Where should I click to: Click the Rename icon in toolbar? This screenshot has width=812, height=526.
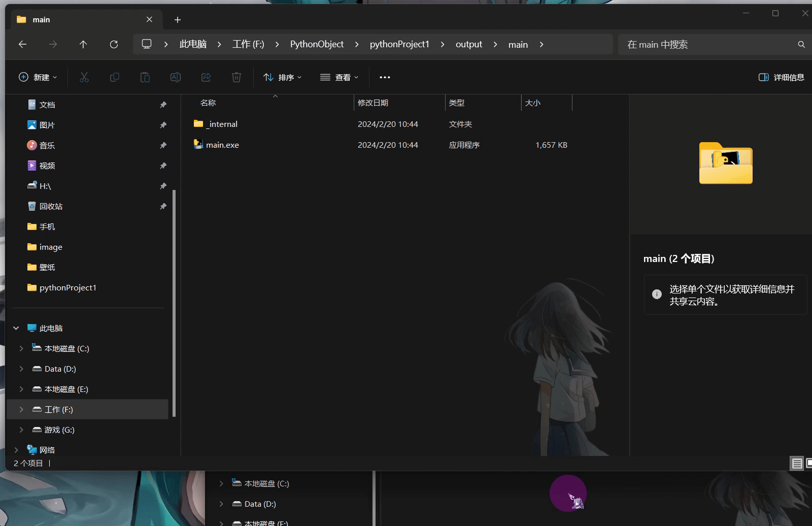[176, 77]
